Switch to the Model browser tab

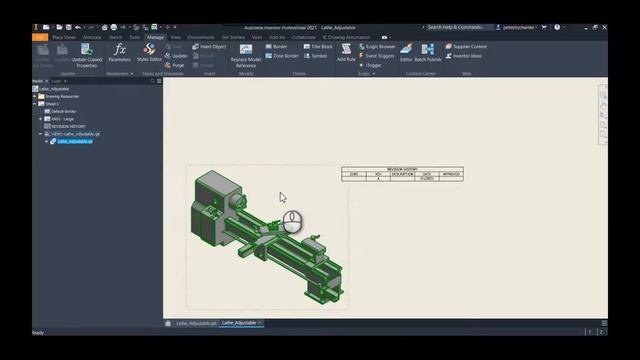tap(38, 81)
